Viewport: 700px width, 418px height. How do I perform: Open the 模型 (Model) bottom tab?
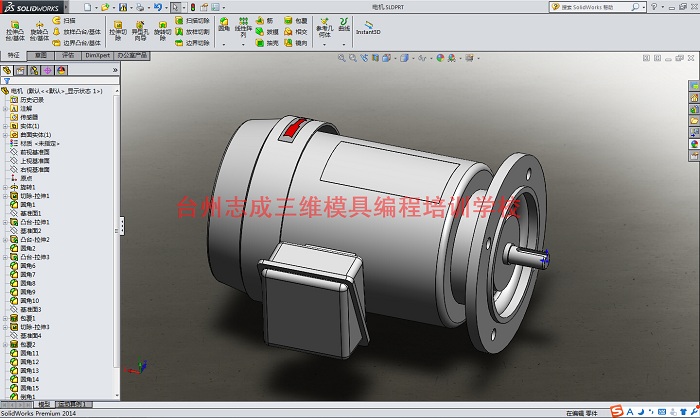44,404
